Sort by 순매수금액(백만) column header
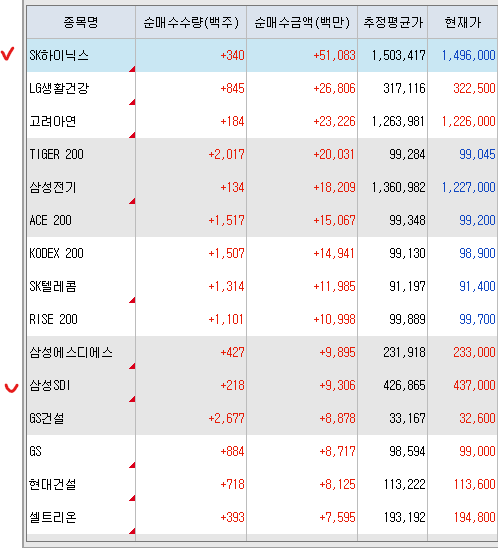498x548 pixels. tap(302, 22)
